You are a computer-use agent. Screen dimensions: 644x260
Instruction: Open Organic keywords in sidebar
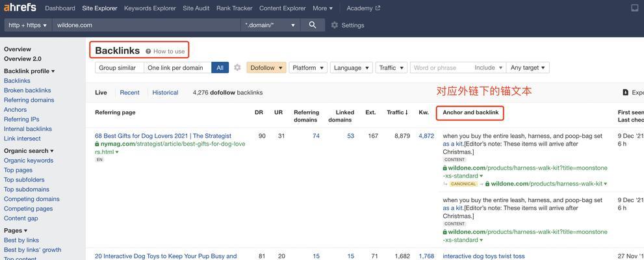[x=29, y=161]
